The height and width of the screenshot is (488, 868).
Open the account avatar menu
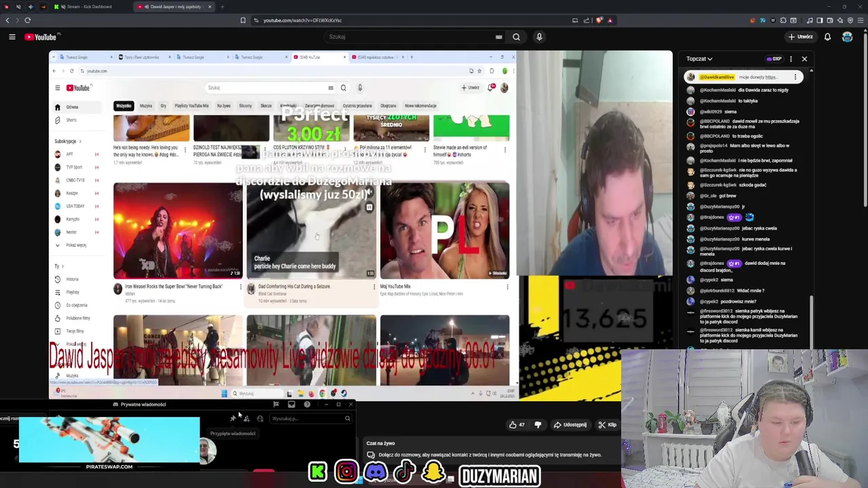pyautogui.click(x=847, y=37)
